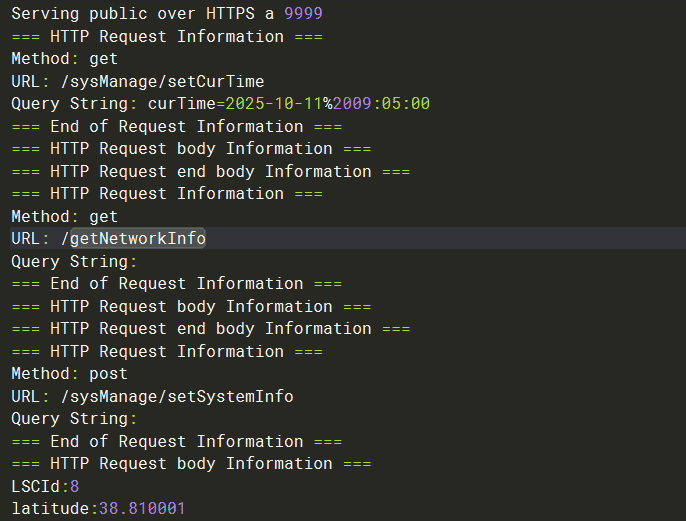This screenshot has width=686, height=521.
Task: Click empty "Query String:" below getNetworkInfo URL
Action: coord(74,262)
